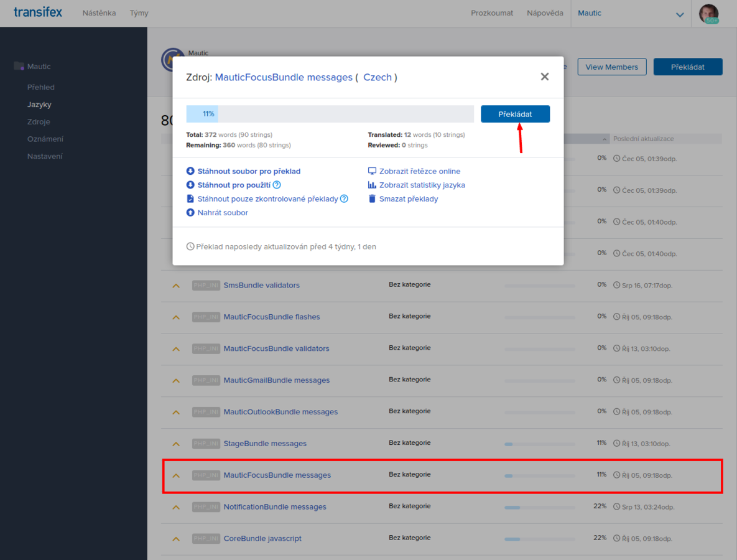
Task: Go to Oznámení in sidebar
Action: pyautogui.click(x=45, y=139)
